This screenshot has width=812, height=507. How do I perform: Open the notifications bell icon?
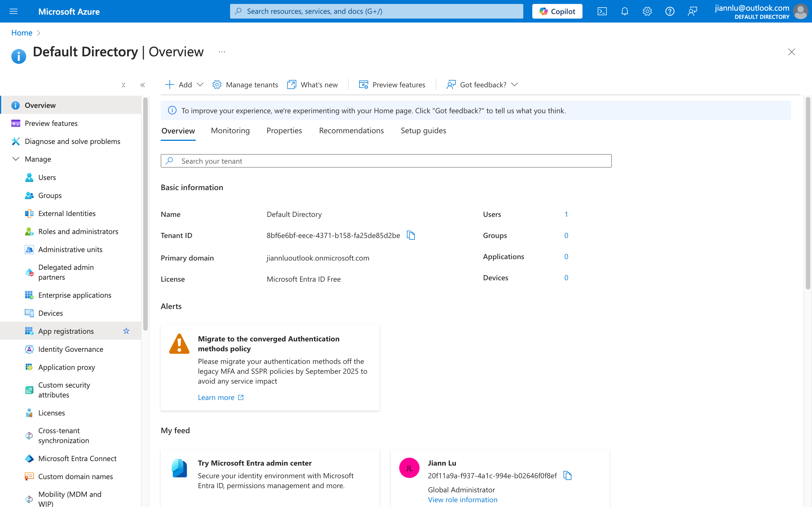pos(625,11)
